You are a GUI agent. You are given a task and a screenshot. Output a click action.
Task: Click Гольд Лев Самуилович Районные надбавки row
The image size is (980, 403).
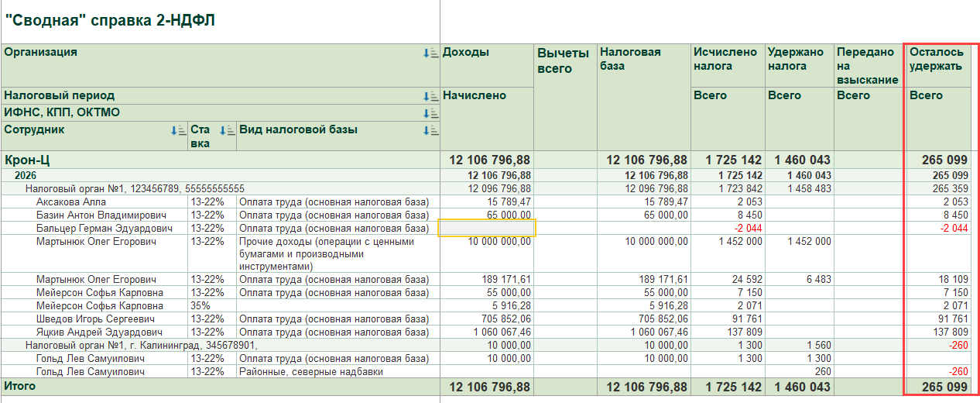(90, 371)
